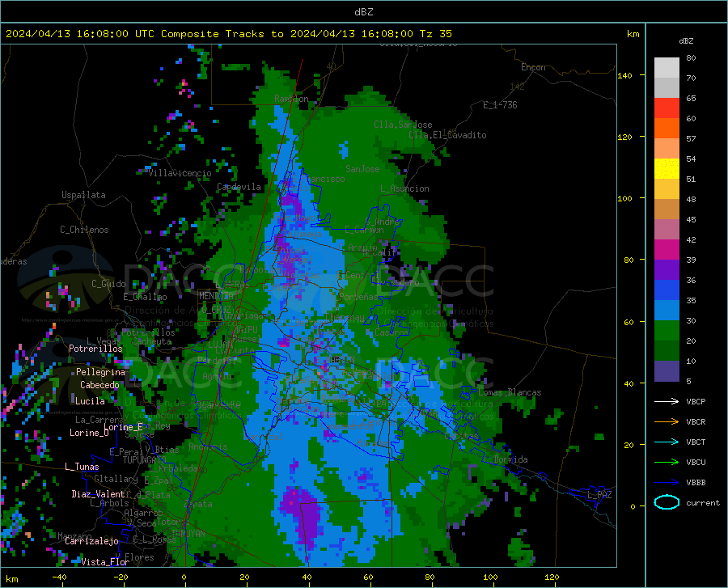Click the C_Chilenos map label
The width and height of the screenshot is (728, 588).
84,230
